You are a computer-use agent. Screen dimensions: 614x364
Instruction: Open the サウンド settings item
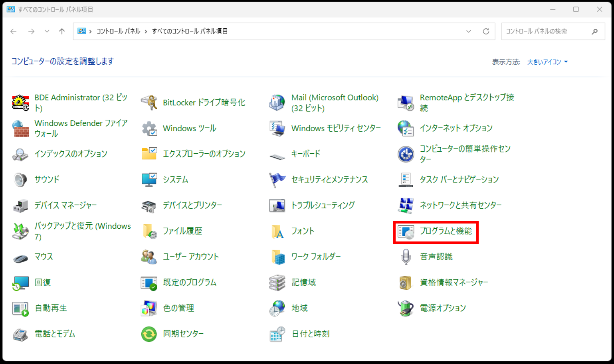coord(46,180)
